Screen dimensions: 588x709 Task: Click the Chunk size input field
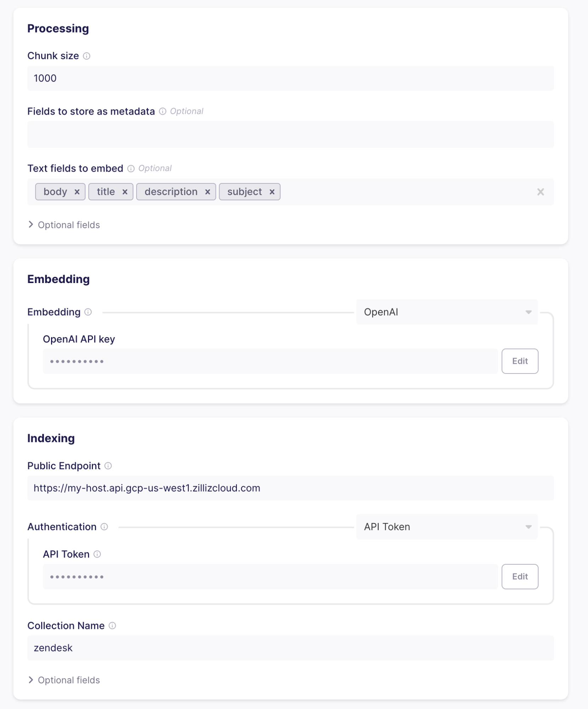pos(290,78)
